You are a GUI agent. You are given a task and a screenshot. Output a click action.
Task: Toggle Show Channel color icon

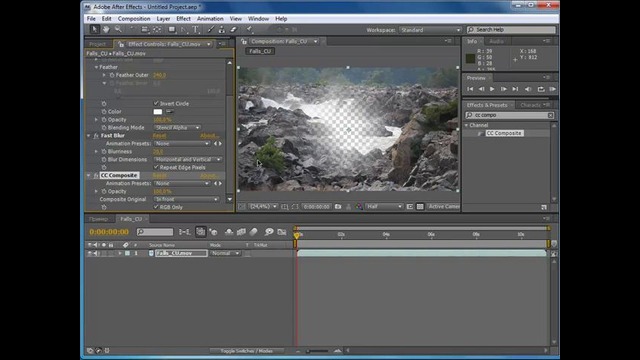point(358,207)
